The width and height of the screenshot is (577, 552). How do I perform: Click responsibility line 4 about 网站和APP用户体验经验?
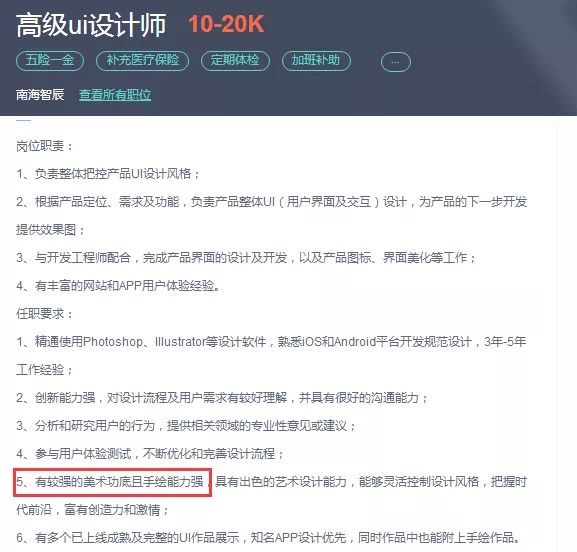click(118, 286)
